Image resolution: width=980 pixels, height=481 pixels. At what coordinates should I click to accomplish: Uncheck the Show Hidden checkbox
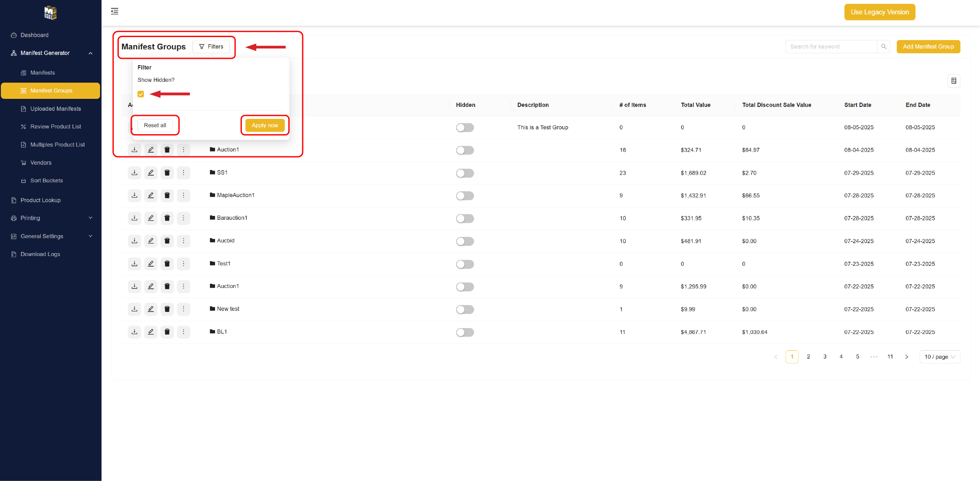141,94
